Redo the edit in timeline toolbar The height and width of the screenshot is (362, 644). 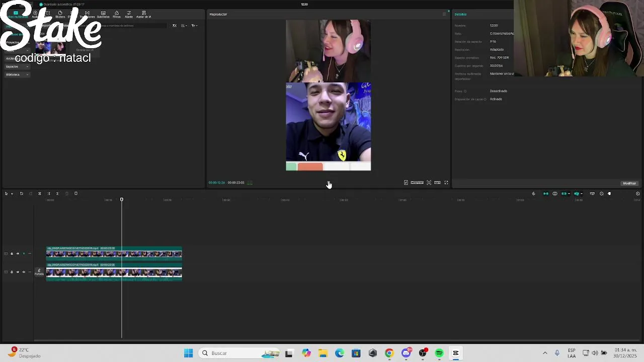[x=31, y=194]
